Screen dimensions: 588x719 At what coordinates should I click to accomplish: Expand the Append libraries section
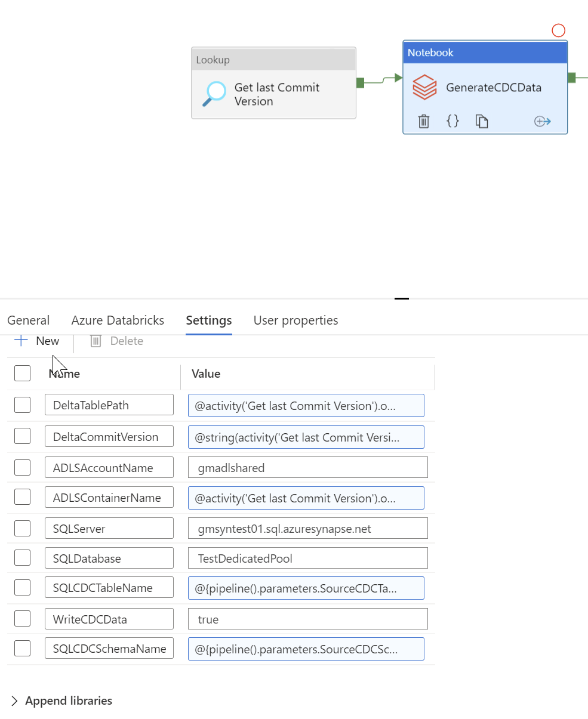pos(61,701)
